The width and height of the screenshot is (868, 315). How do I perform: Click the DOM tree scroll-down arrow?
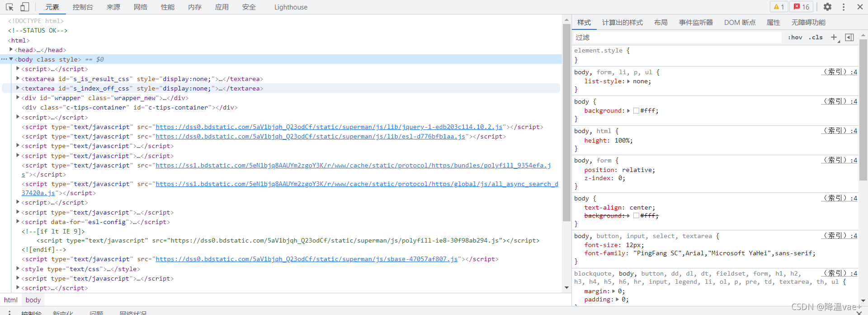click(566, 288)
